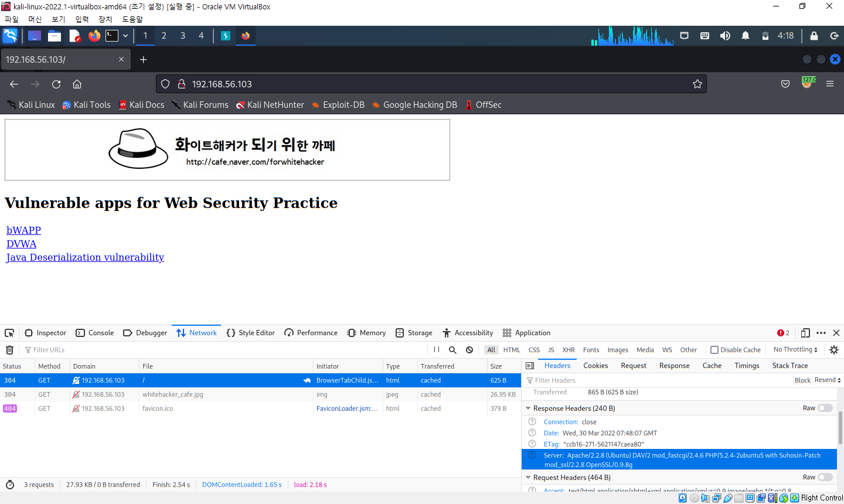Open a new browser tab
Screen dimensions: 844x504
click(x=143, y=60)
